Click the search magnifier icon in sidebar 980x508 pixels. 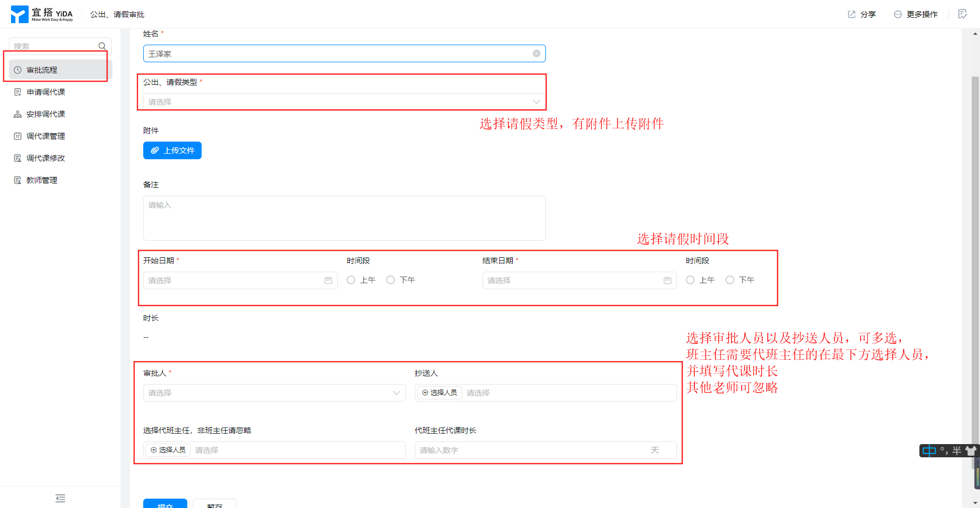point(102,46)
